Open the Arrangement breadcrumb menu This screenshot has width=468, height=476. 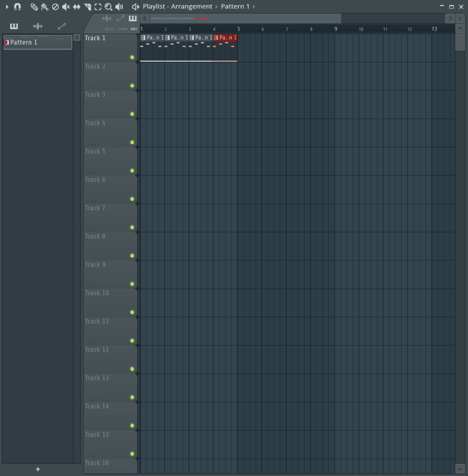pyautogui.click(x=191, y=7)
